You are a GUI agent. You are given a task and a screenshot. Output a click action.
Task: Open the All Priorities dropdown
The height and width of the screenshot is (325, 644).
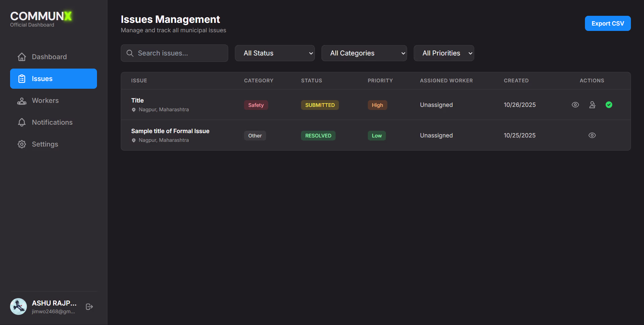444,53
